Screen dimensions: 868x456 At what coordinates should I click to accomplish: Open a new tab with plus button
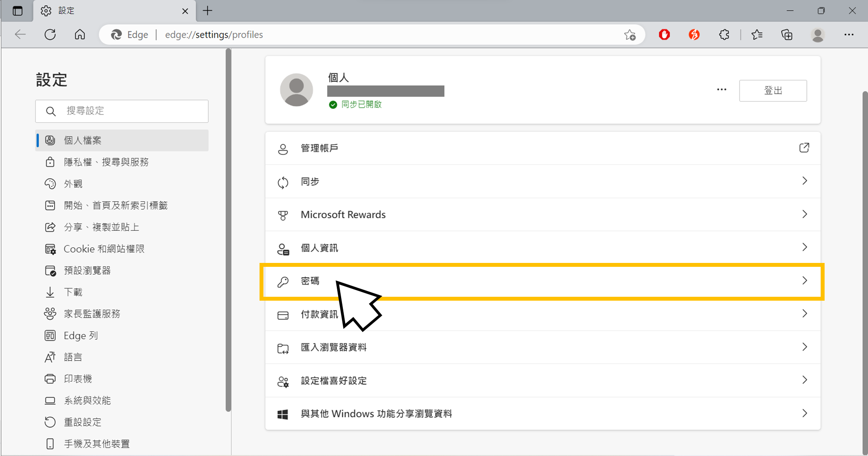click(207, 11)
